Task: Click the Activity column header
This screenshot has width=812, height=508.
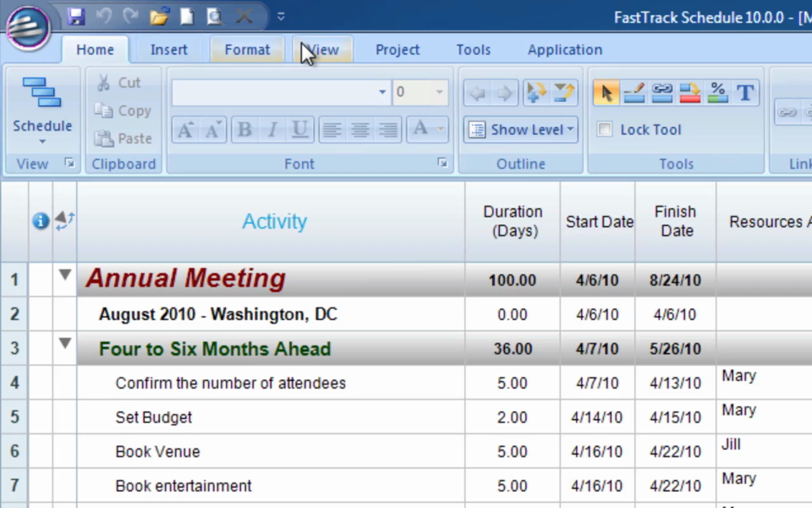Action: [271, 222]
